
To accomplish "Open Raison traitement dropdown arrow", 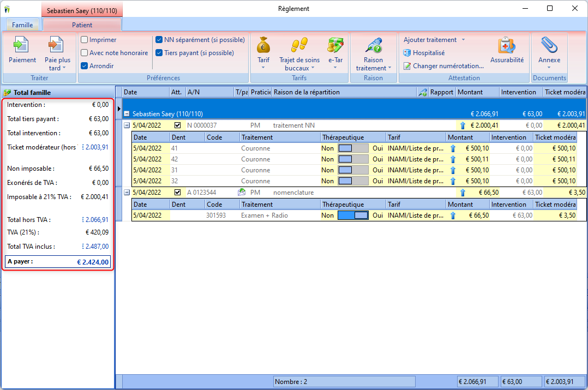I will (389, 68).
